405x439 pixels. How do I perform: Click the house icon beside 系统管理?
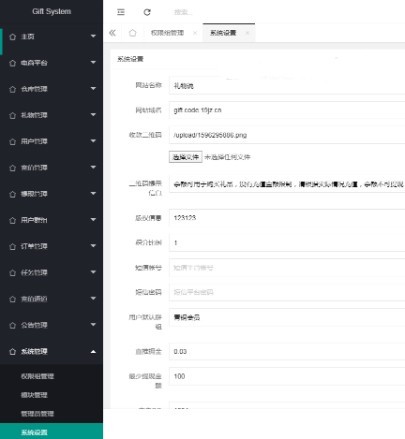[x=13, y=352]
